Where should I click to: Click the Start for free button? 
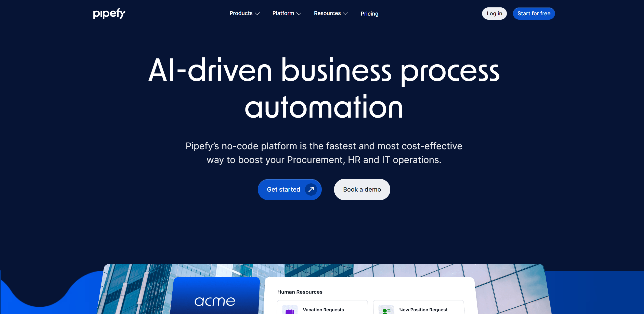coord(534,14)
